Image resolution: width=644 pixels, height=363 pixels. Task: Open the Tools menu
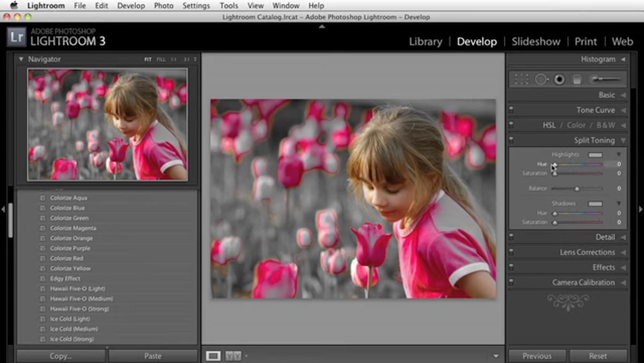229,5
